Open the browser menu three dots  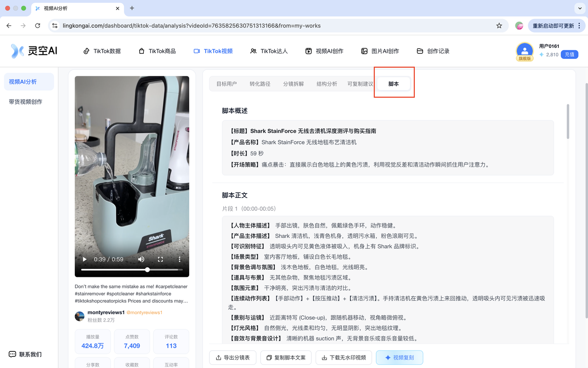point(580,26)
